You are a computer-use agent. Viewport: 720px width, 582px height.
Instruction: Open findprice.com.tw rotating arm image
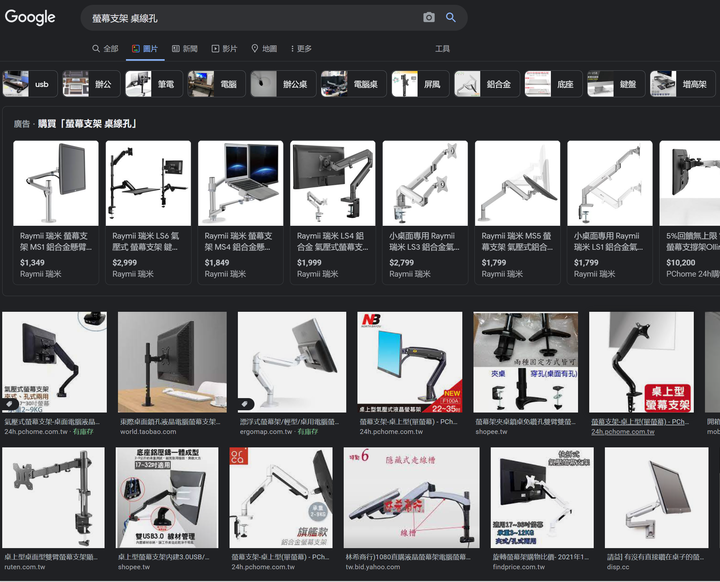pos(542,497)
